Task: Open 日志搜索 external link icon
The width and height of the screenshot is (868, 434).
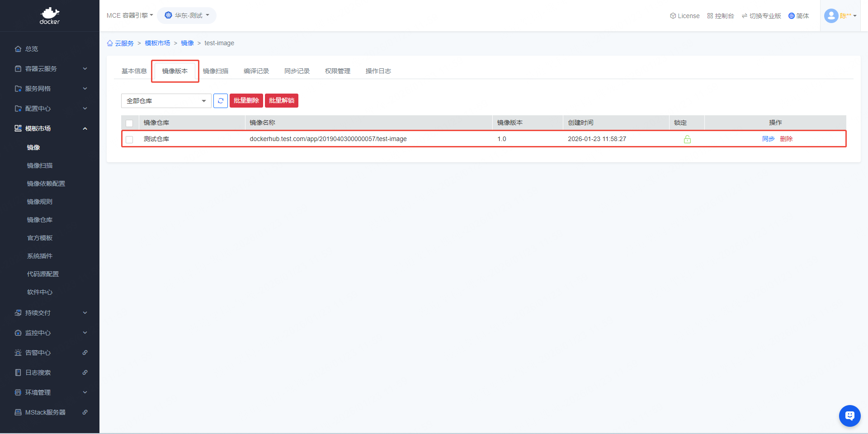Action: [85, 373]
